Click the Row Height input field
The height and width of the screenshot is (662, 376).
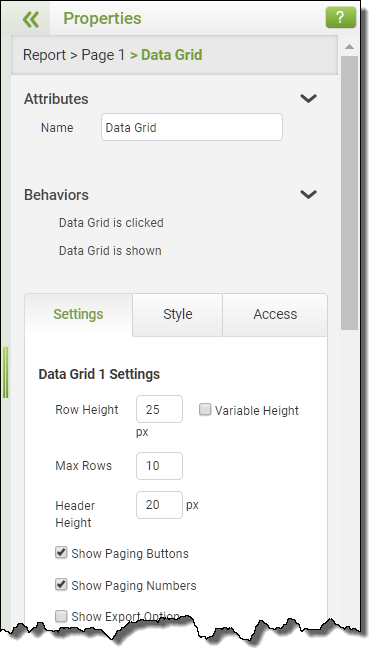click(160, 409)
